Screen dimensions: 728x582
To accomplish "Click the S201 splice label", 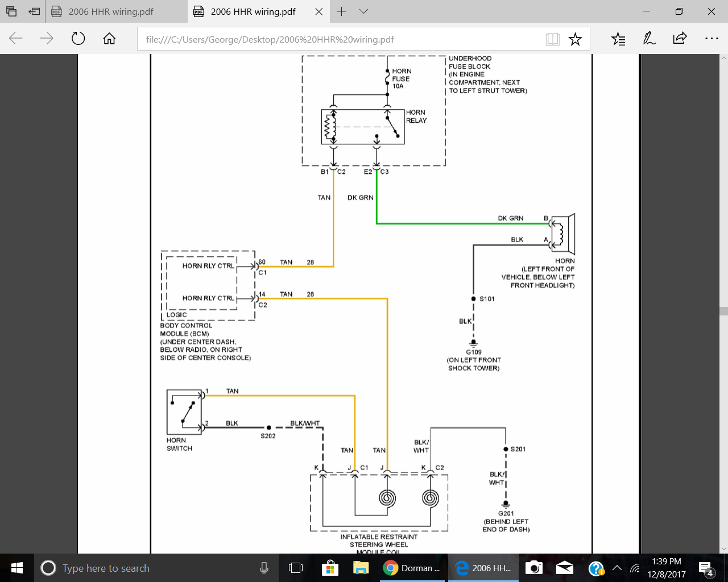I will pos(518,449).
